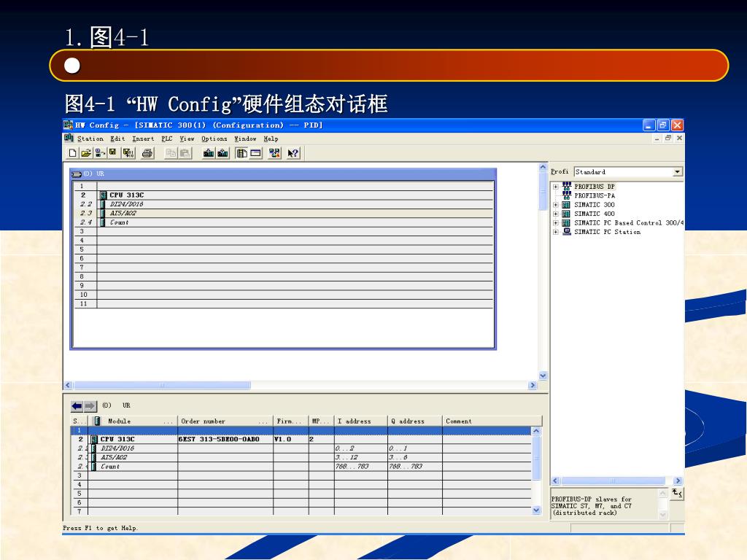The width and height of the screenshot is (747, 560).
Task: Open the Standard profile dropdown
Action: (677, 172)
